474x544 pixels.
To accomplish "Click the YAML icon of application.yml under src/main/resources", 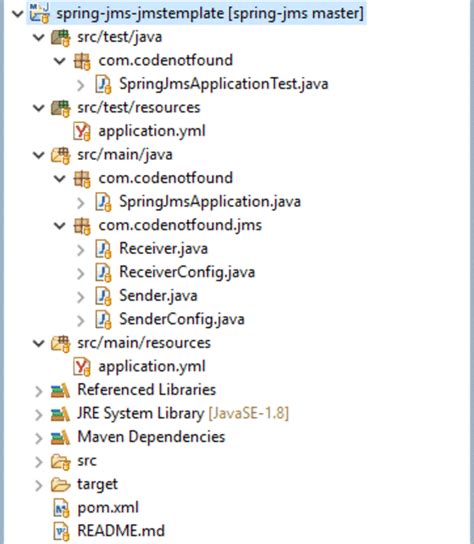I will [82, 367].
